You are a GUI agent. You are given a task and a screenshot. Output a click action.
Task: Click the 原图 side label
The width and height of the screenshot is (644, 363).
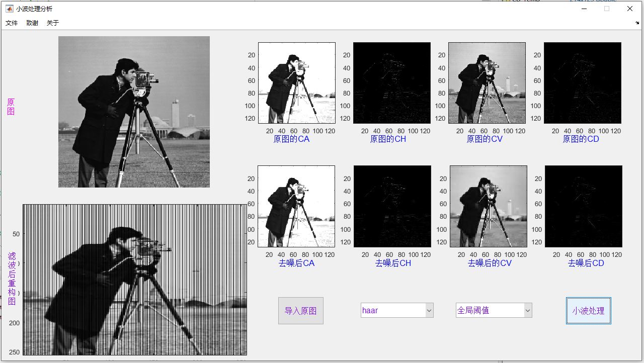click(x=11, y=107)
